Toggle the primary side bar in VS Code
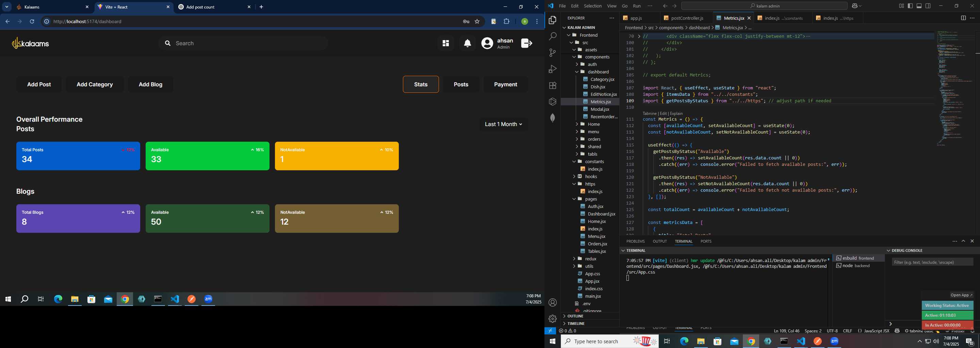 click(910, 6)
